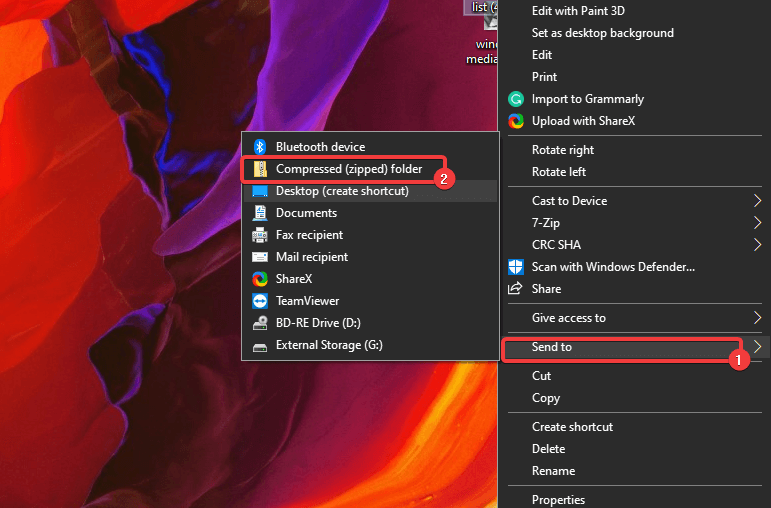Open Give access to entry
The width and height of the screenshot is (771, 508).
click(x=635, y=318)
